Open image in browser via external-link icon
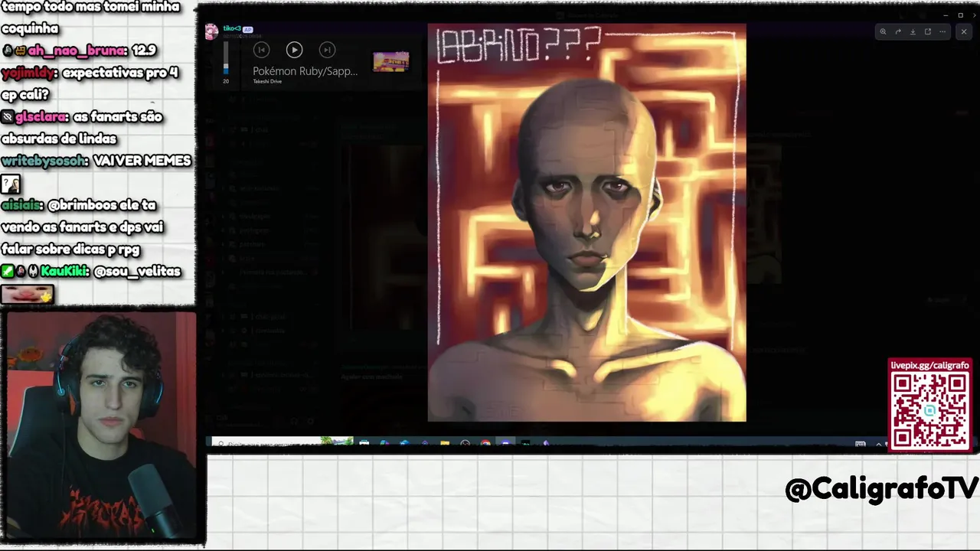The image size is (980, 551). point(927,31)
